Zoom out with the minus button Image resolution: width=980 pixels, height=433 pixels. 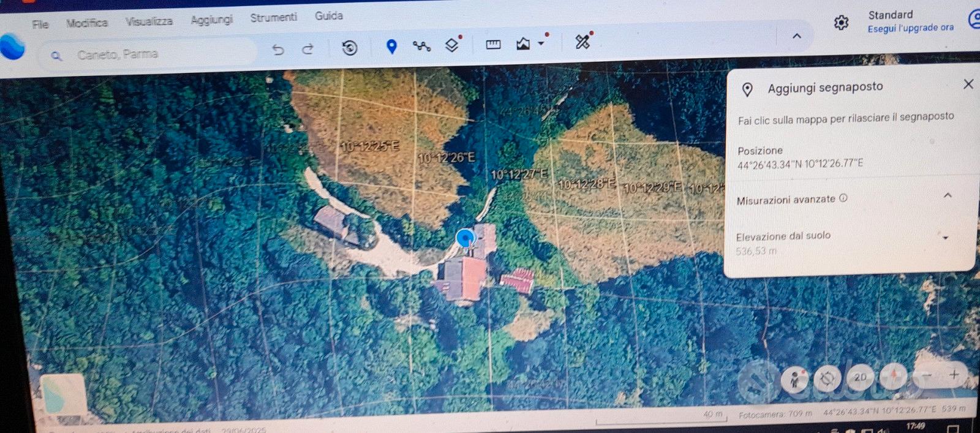point(927,374)
